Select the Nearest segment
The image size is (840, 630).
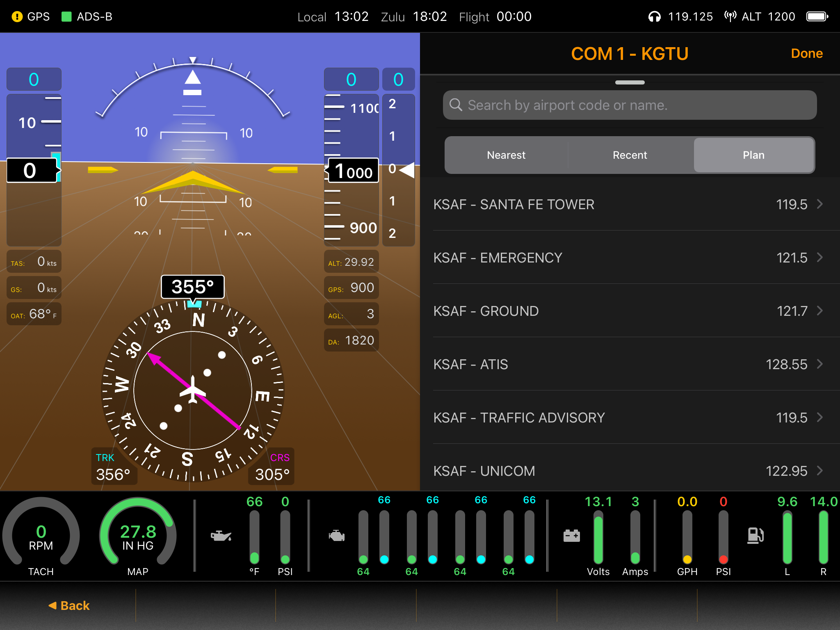coord(506,155)
